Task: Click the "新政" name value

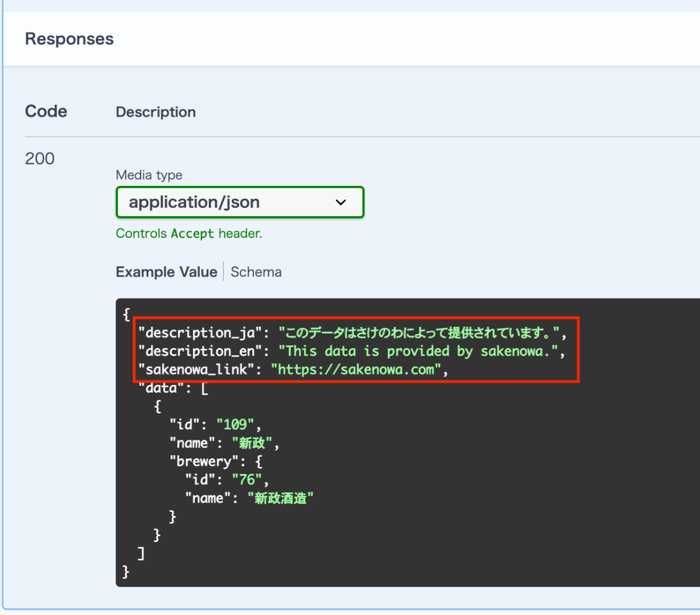Action: tap(252, 443)
